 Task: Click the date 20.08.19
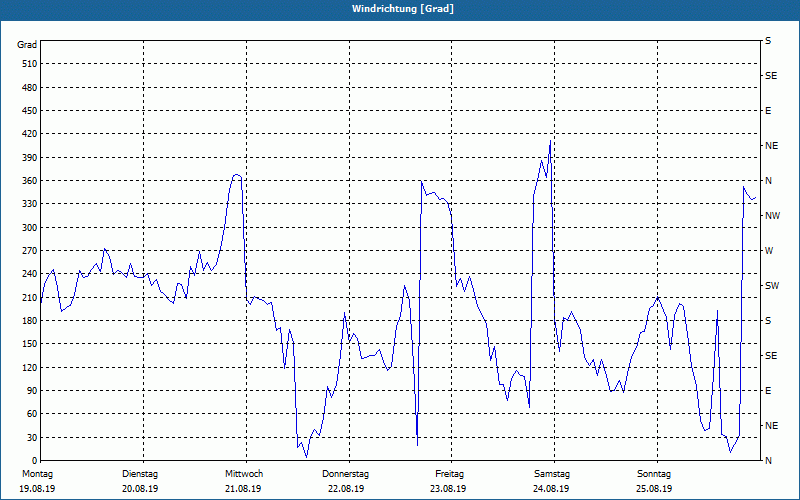140,489
